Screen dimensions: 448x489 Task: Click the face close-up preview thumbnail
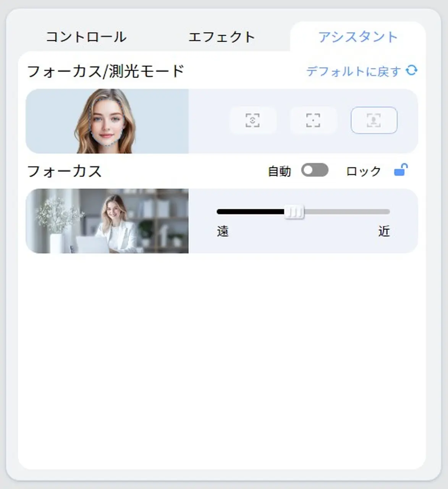[107, 121]
